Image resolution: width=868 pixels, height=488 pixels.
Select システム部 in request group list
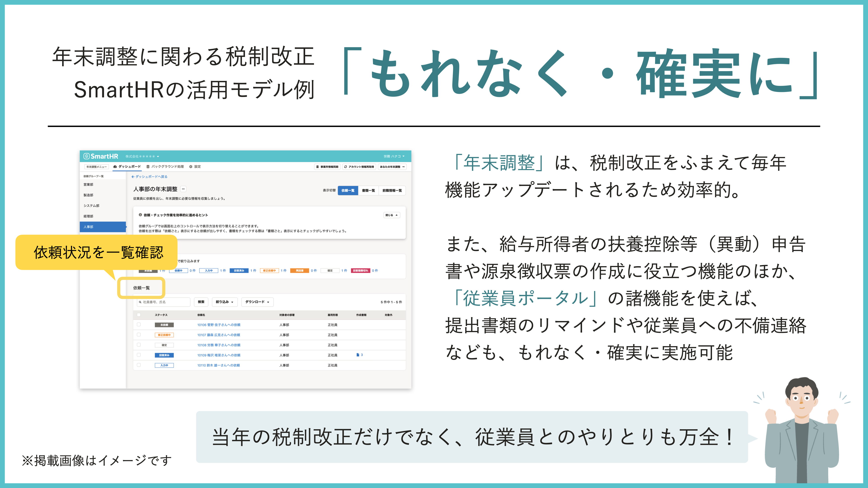(103, 205)
